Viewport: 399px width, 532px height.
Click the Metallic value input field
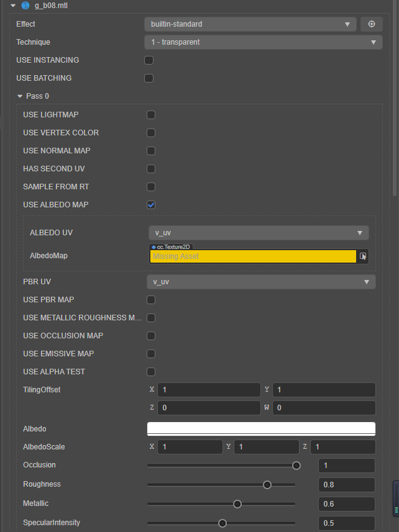(346, 503)
